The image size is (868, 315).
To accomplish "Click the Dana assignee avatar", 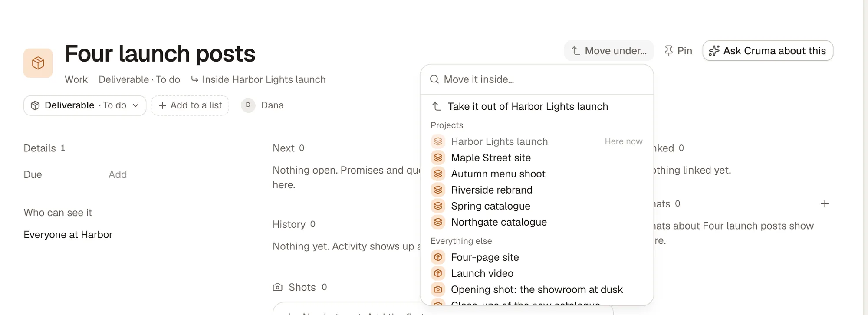I will (248, 105).
